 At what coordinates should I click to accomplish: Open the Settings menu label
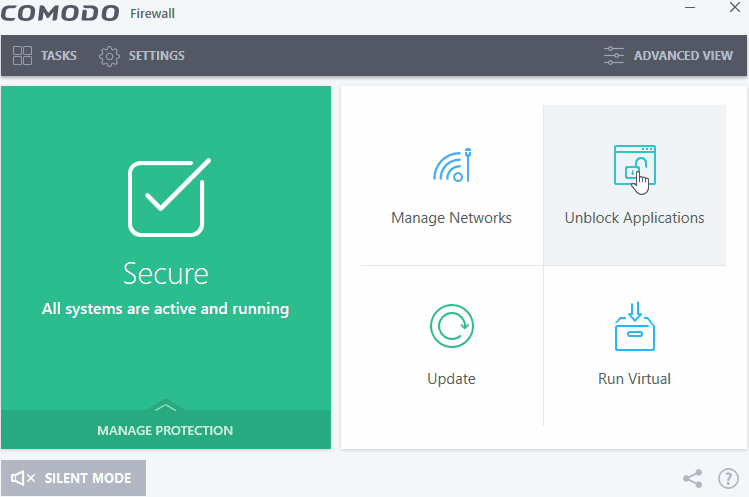click(156, 56)
